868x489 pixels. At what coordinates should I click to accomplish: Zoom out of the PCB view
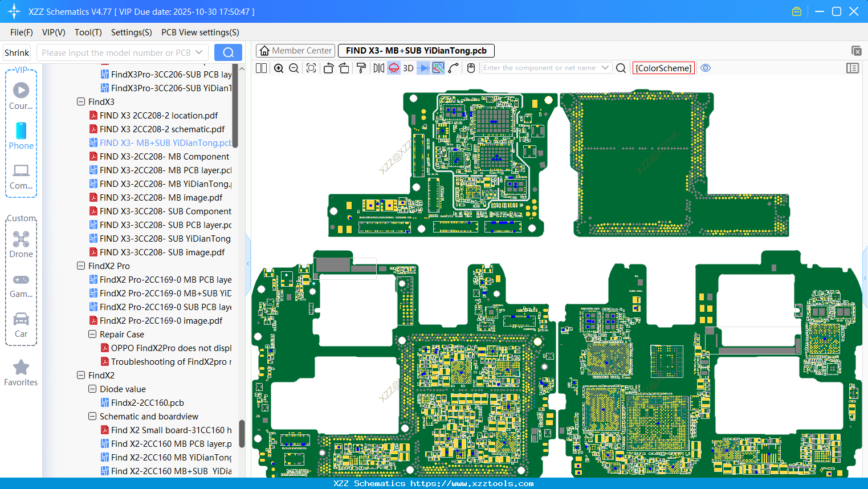pyautogui.click(x=294, y=68)
